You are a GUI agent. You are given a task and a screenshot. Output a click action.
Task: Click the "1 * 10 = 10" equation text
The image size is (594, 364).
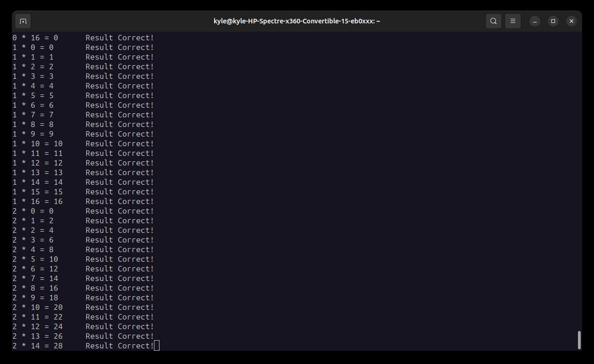coord(38,143)
